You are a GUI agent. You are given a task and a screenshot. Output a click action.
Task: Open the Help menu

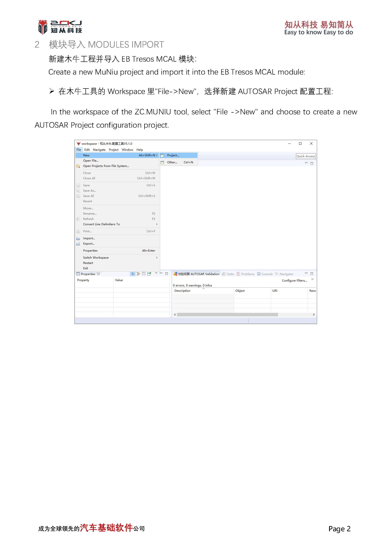(x=140, y=150)
